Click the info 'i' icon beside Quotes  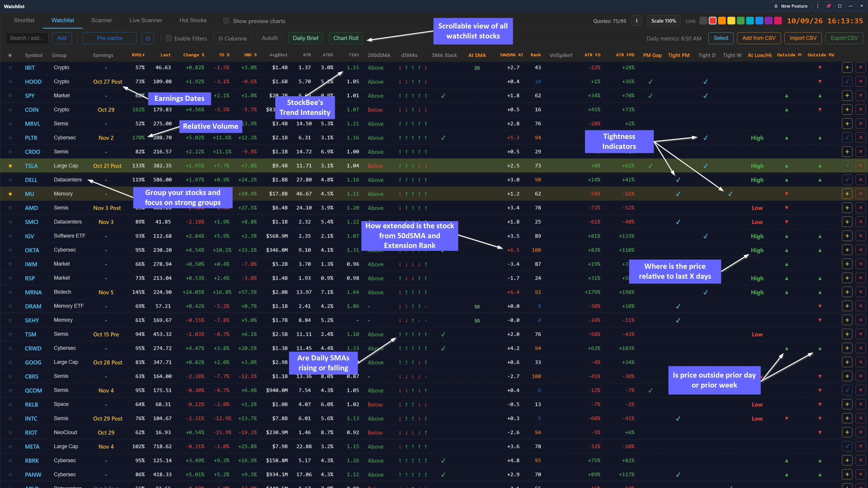tap(636, 21)
